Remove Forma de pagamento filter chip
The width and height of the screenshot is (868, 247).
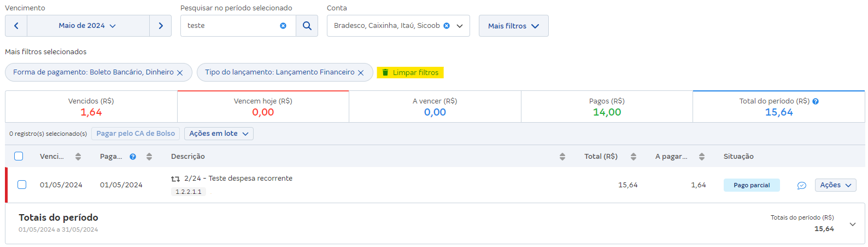[x=180, y=73]
